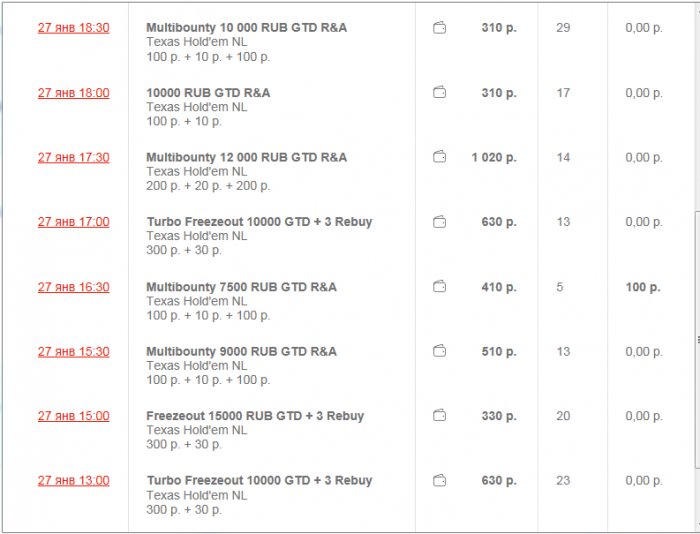Click wallet icon beside the 1 020 р. buy-in
This screenshot has height=534, width=700.
pos(439,157)
